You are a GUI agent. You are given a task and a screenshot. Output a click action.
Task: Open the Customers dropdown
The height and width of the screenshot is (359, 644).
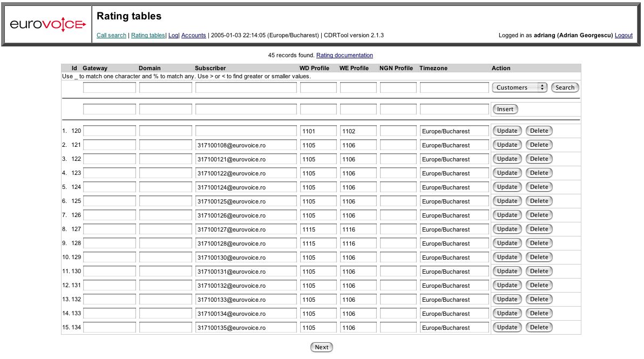click(x=519, y=87)
